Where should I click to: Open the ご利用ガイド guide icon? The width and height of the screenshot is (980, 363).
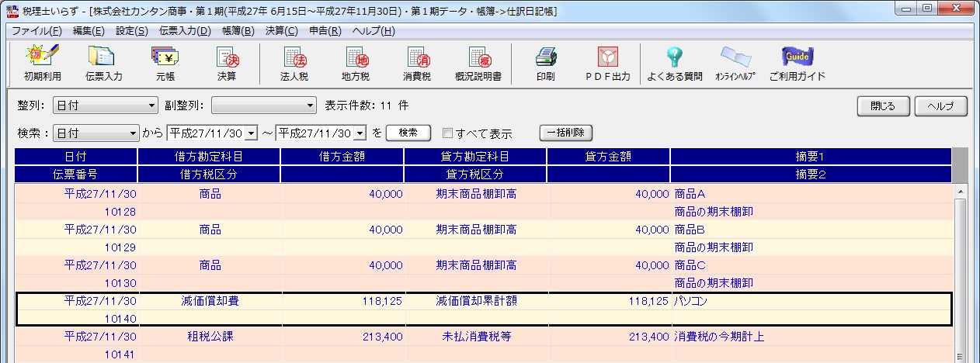(797, 63)
